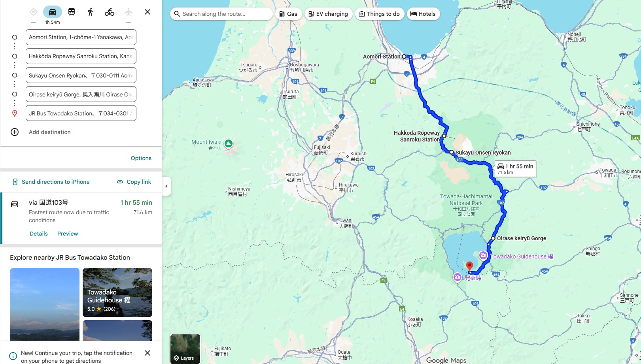Click the red destination pin on map
This screenshot has width=641, height=364.
[x=469, y=266]
